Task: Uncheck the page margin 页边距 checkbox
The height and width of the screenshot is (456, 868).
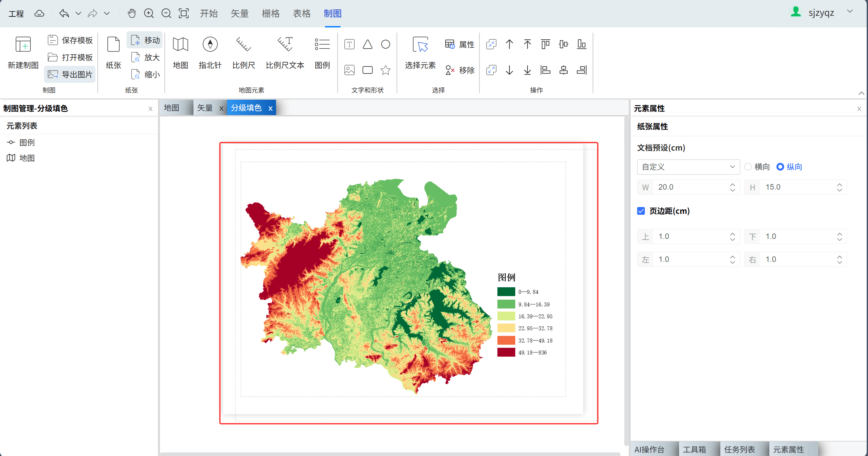Action: 641,211
